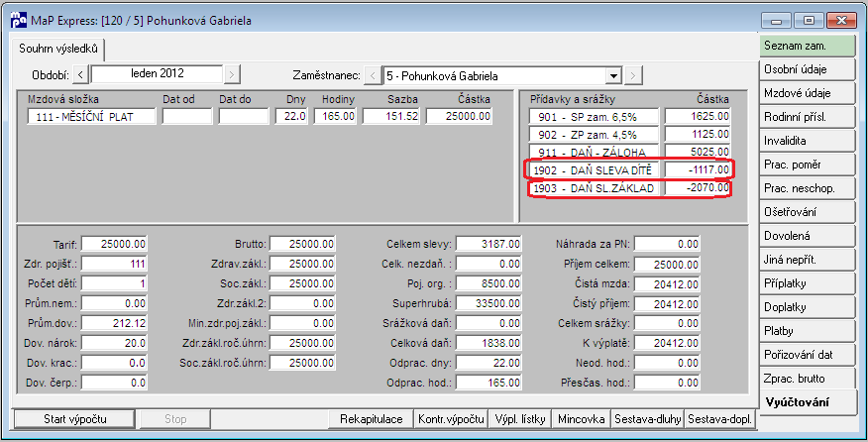
Task: Select next employee with right arrow
Action: (634, 76)
